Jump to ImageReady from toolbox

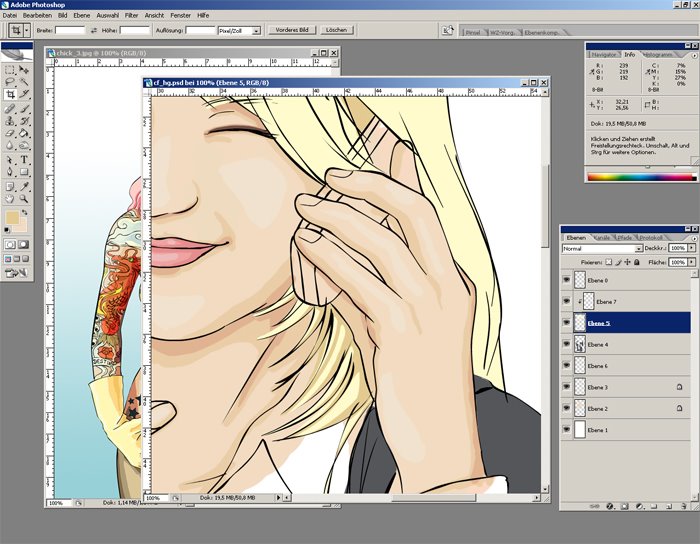pos(16,273)
